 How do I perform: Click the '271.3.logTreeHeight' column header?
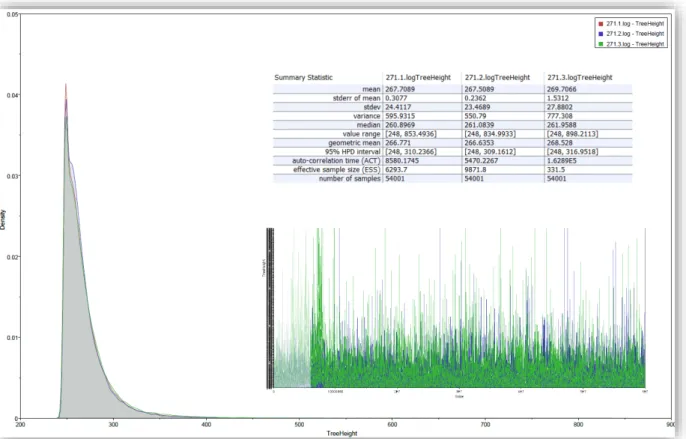coord(580,77)
